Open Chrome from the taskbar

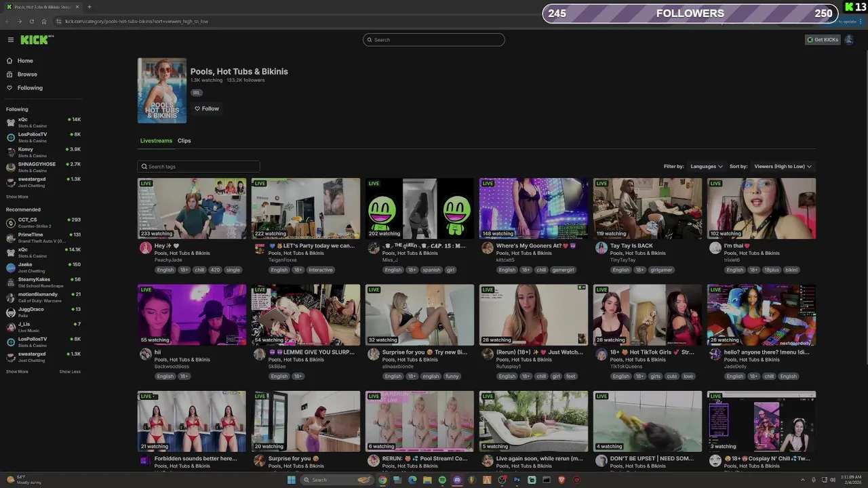coord(382,480)
